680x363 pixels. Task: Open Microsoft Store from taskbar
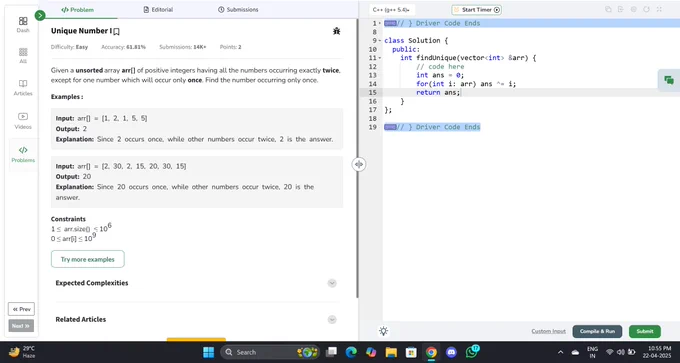411,352
